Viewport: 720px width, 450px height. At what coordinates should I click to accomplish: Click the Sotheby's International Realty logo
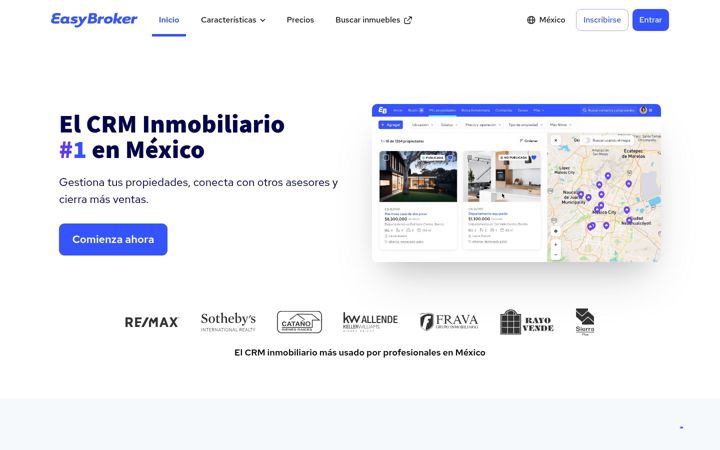point(228,322)
